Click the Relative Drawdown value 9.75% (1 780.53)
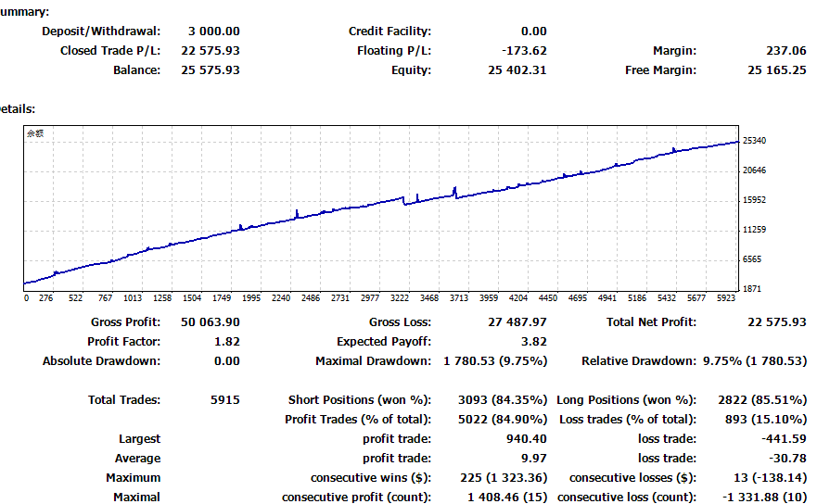 click(x=755, y=361)
